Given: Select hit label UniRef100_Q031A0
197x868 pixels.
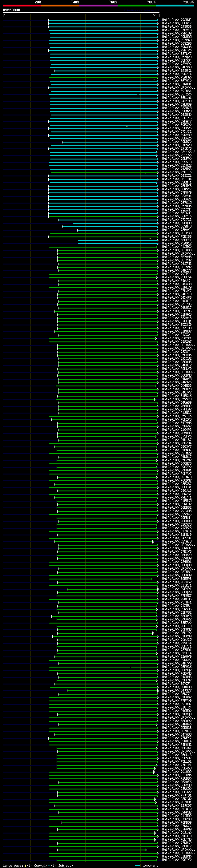Looking at the screenshot, I should click(x=176, y=833).
